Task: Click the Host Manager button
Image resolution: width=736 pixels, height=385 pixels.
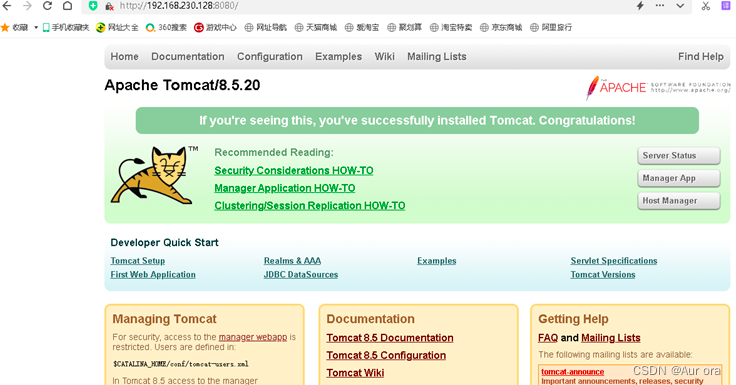Action: 679,200
